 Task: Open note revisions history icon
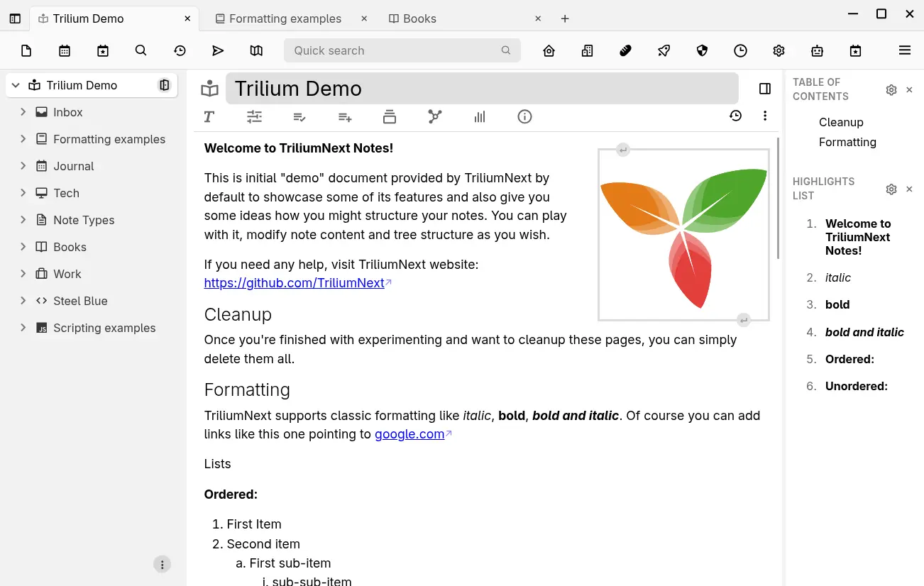tap(736, 115)
